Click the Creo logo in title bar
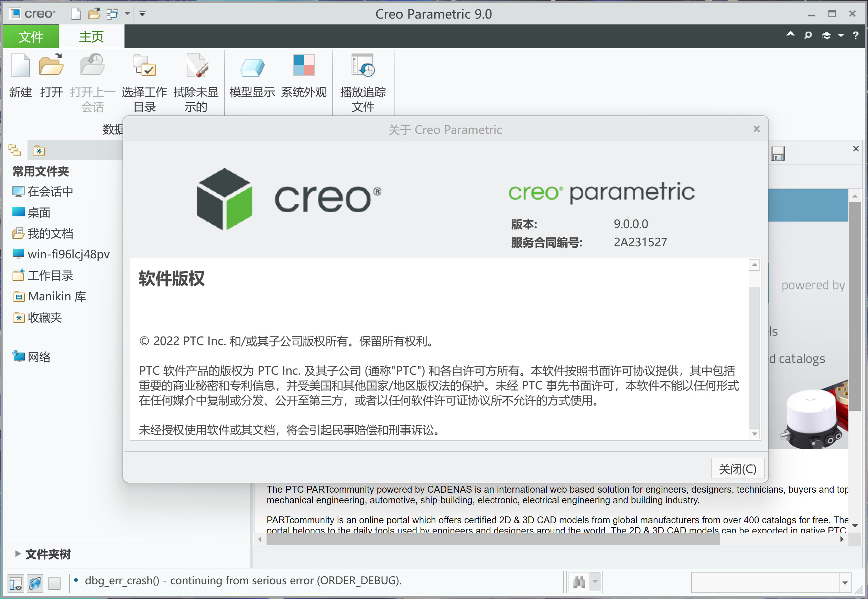The image size is (868, 599). (32, 14)
